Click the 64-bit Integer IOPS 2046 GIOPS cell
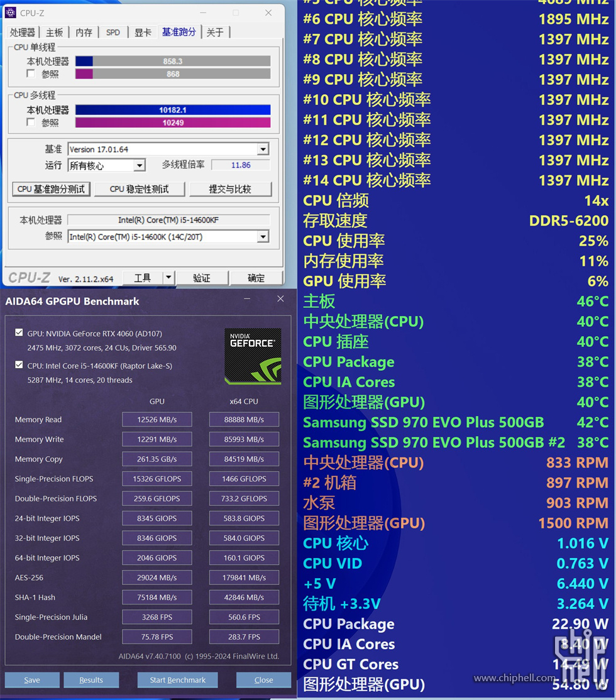 [157, 557]
